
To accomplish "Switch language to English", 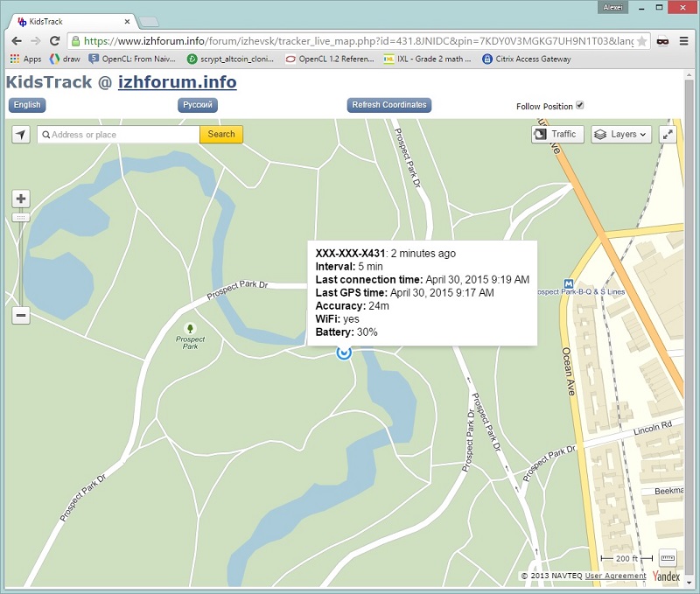I will click(x=27, y=105).
